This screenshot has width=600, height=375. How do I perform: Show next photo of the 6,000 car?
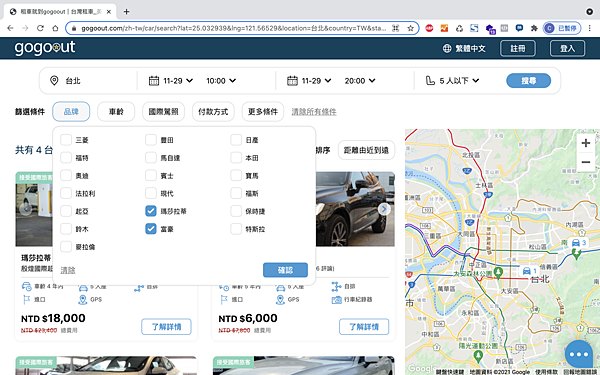click(x=384, y=209)
